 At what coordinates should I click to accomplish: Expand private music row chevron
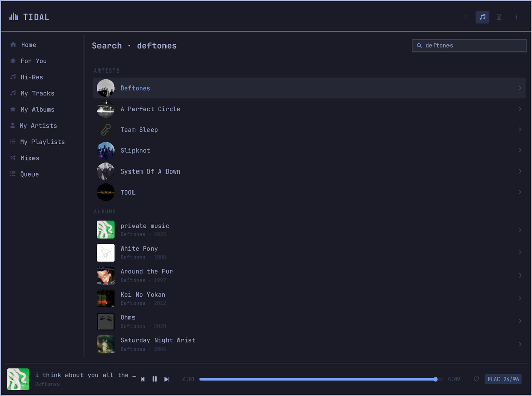(520, 230)
